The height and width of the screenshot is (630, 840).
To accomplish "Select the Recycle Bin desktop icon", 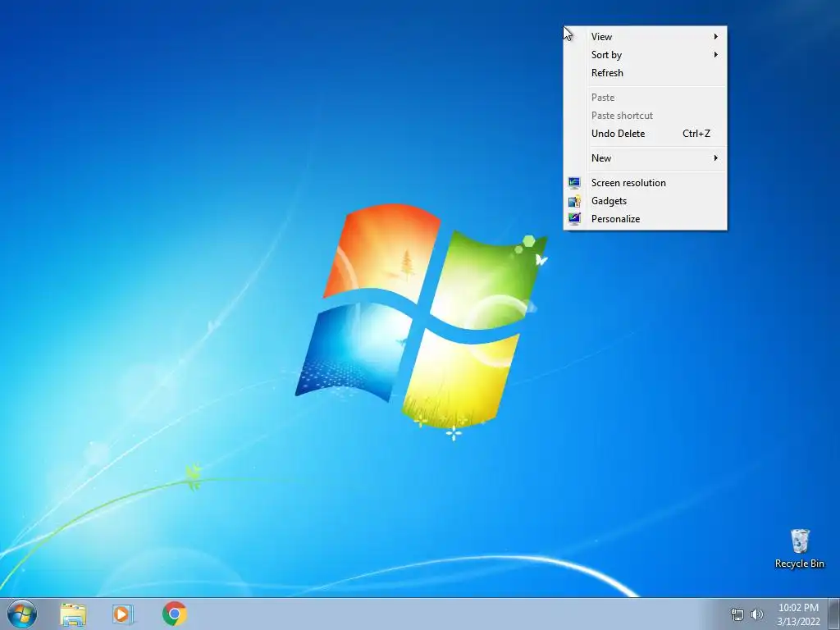I will [799, 549].
